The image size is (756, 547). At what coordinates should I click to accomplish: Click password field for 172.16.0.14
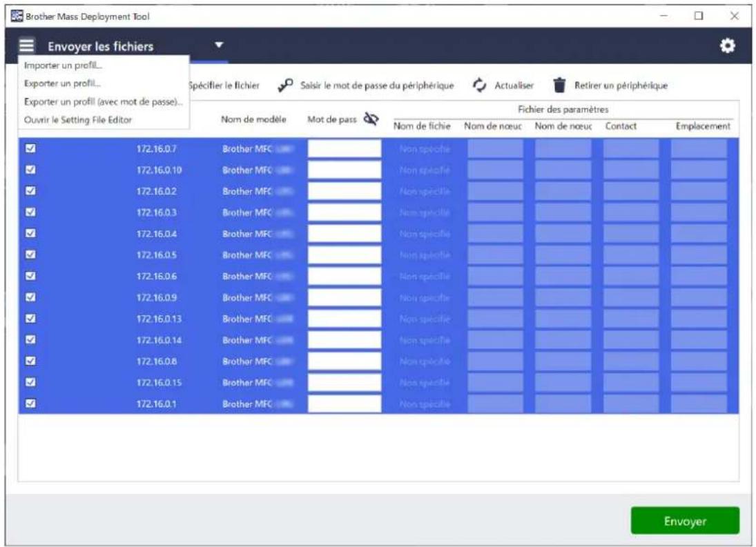tap(345, 339)
